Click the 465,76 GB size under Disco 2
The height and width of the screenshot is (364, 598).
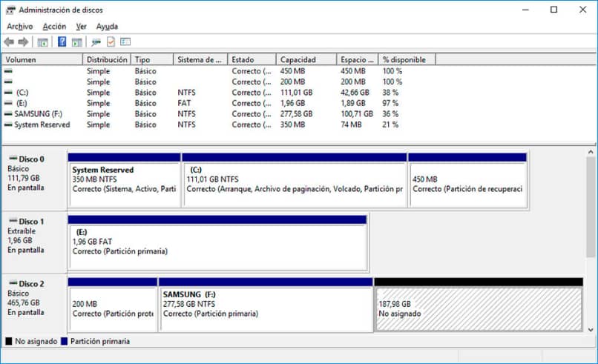pos(24,302)
